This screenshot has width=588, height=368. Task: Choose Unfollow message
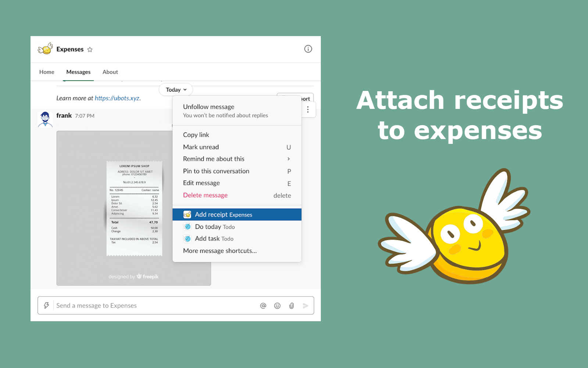tap(237, 111)
